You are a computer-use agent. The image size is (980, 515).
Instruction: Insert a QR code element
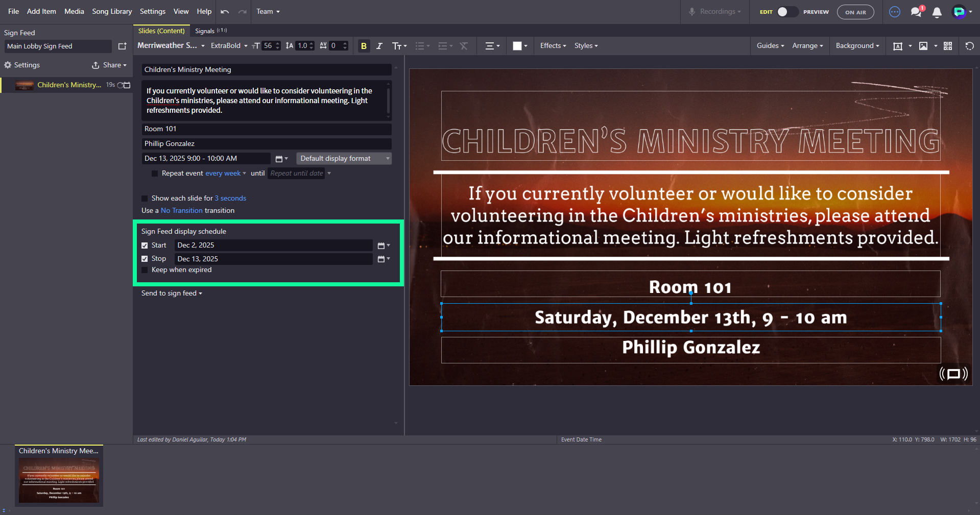pos(948,46)
